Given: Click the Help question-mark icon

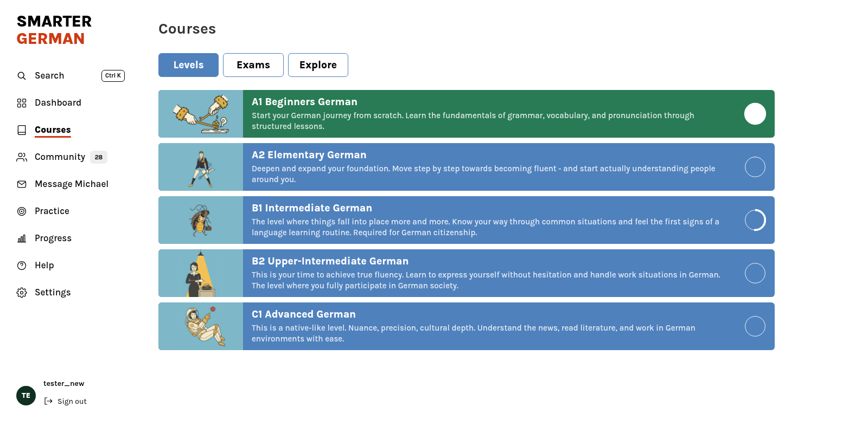Looking at the screenshot, I should click(x=22, y=266).
